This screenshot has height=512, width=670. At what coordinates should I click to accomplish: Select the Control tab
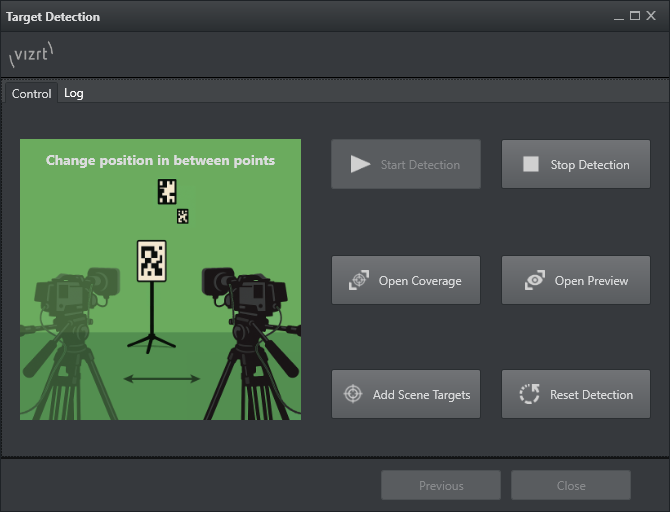coord(31,94)
